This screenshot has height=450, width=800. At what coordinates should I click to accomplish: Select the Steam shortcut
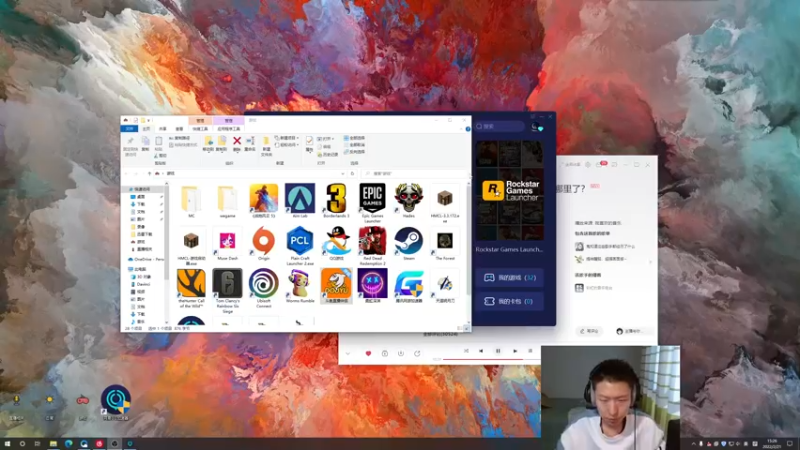point(409,240)
